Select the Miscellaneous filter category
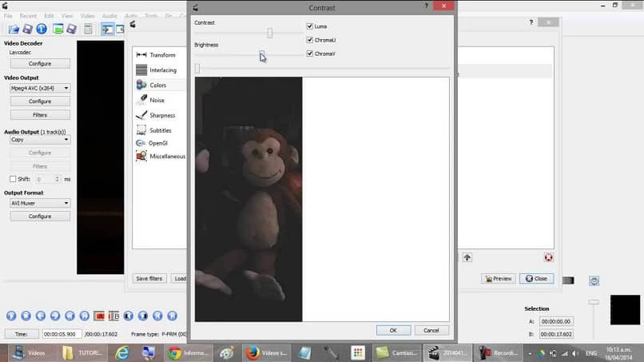The width and height of the screenshot is (644, 362). click(160, 156)
